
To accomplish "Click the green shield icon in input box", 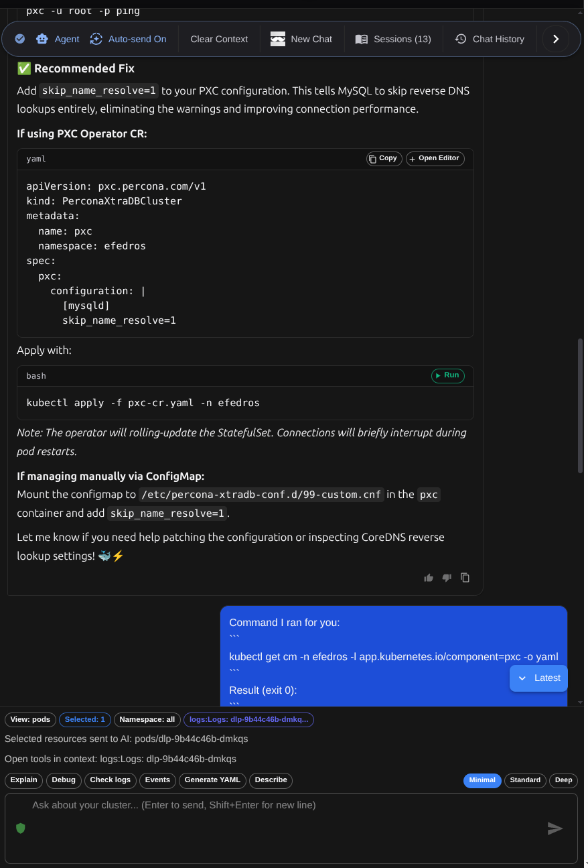I will 21,828.
